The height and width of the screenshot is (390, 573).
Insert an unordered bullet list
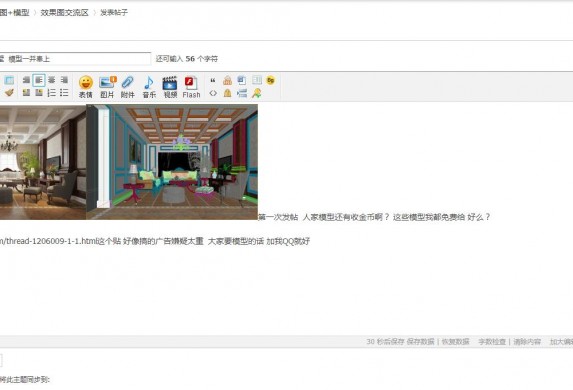tap(64, 93)
